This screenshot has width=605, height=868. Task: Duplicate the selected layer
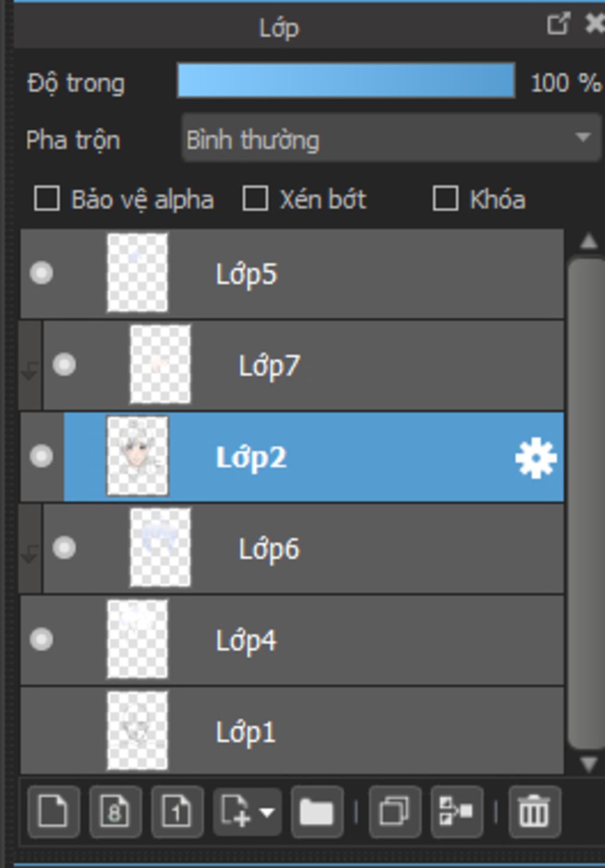[395, 812]
